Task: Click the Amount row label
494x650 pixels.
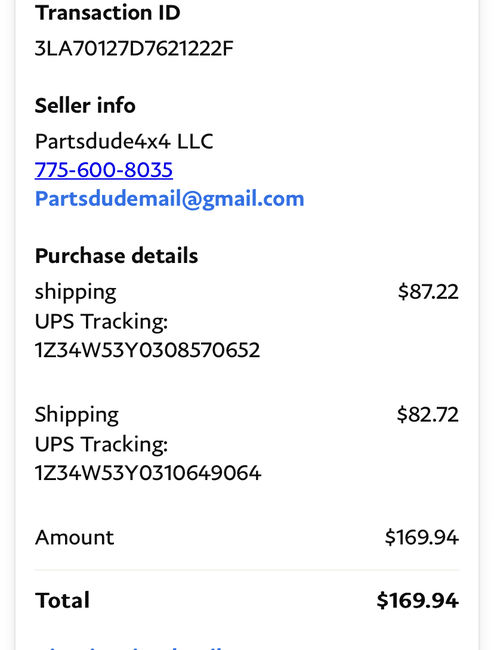Action: click(x=74, y=538)
